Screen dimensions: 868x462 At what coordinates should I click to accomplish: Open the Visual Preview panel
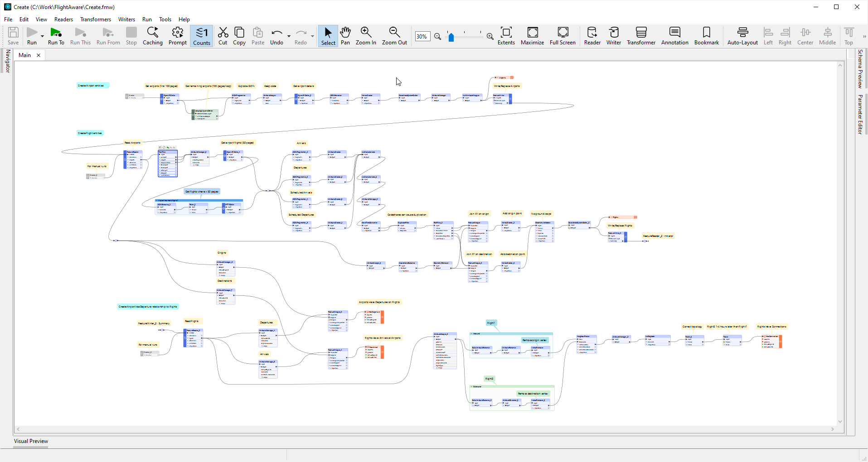click(30, 441)
